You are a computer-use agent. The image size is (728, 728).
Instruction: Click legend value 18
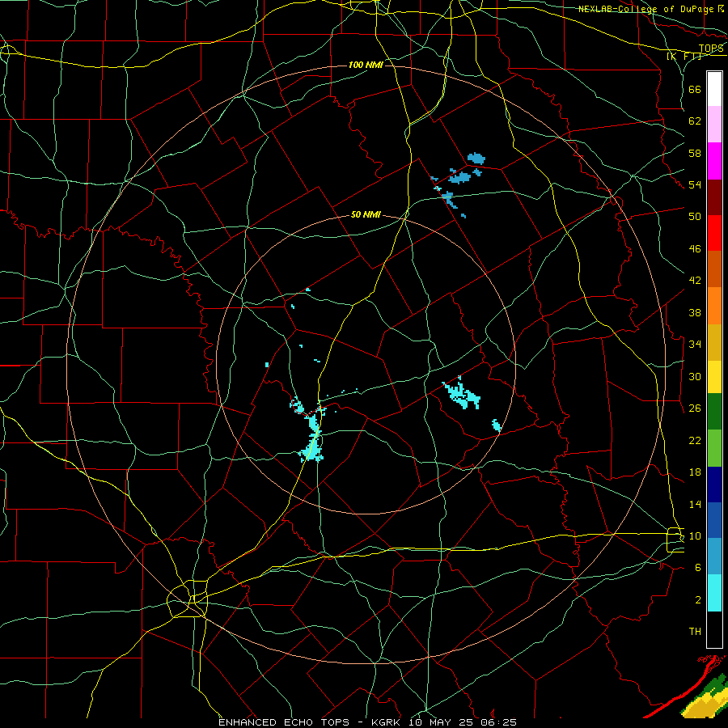tap(695, 472)
